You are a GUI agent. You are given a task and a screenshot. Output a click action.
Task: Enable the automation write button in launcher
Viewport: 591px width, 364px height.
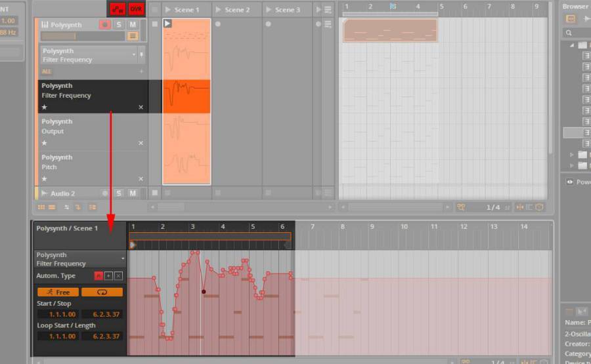point(118,9)
